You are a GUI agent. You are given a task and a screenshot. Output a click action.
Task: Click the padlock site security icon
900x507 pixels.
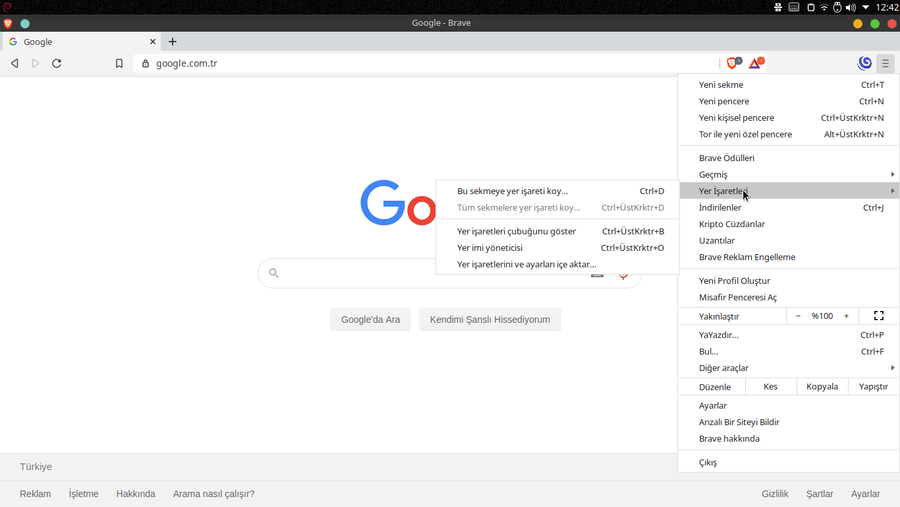coord(145,63)
